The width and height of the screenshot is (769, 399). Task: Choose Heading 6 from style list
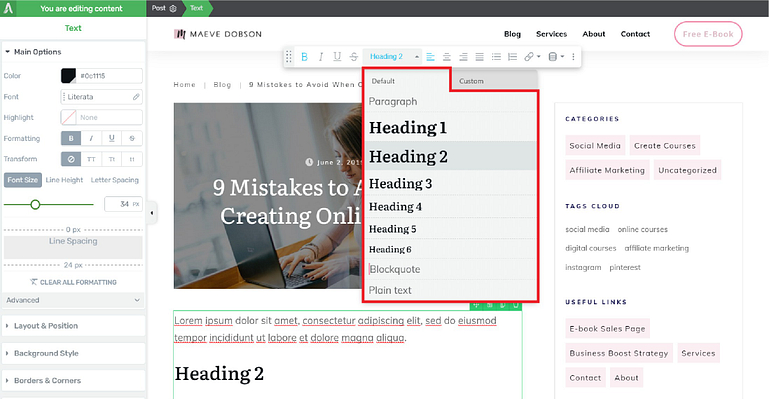click(x=450, y=249)
